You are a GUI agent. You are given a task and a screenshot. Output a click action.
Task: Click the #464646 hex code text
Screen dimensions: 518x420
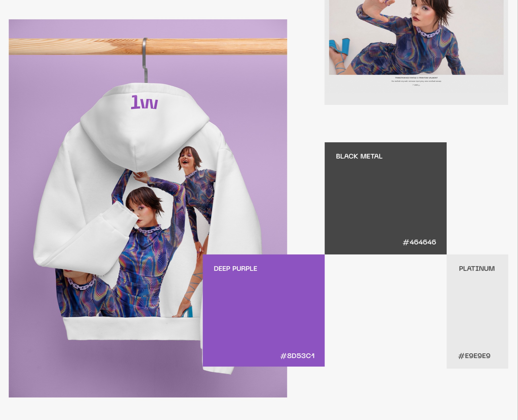click(x=419, y=242)
